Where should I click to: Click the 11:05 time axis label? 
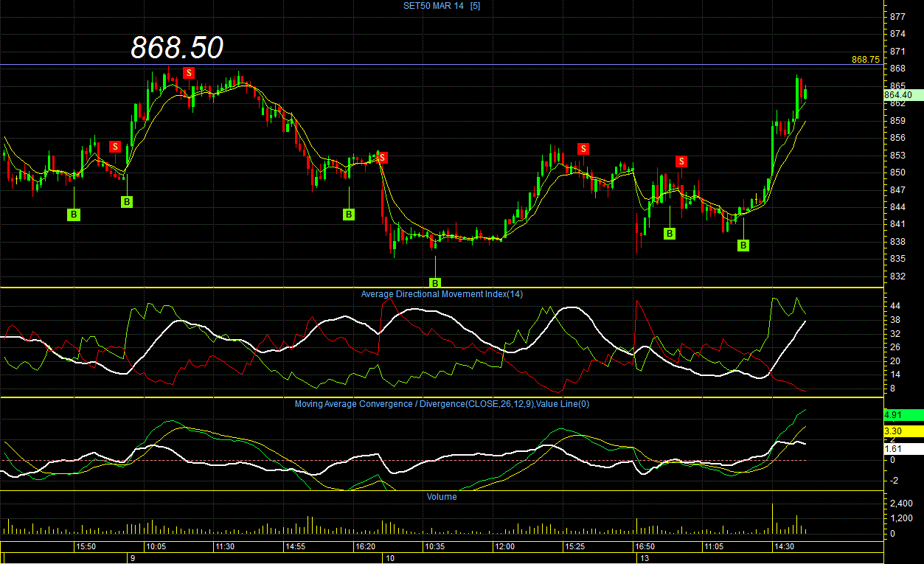click(714, 547)
